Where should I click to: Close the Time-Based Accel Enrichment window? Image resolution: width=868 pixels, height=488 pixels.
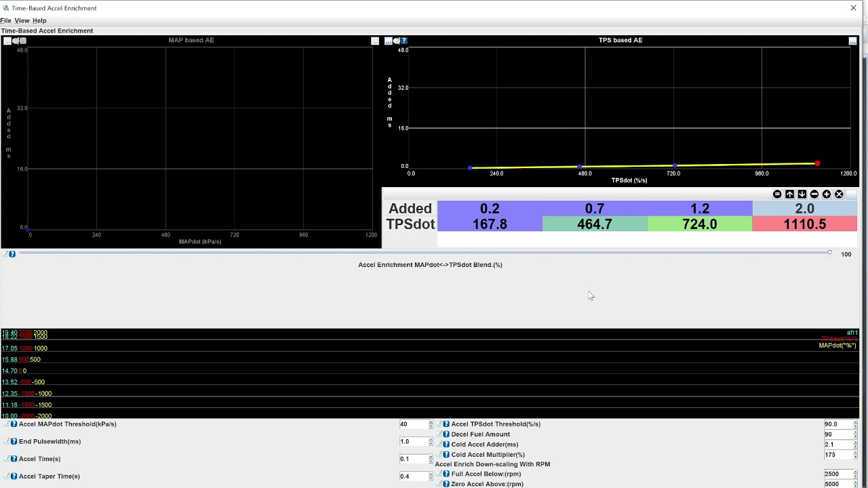[853, 8]
